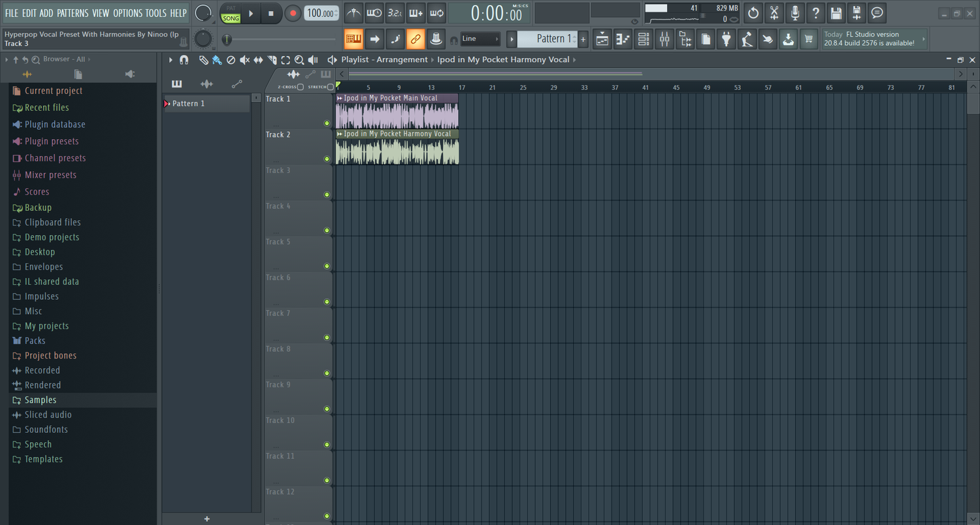980x525 pixels.
Task: Enable the STRETCH checkbox
Action: click(330, 87)
